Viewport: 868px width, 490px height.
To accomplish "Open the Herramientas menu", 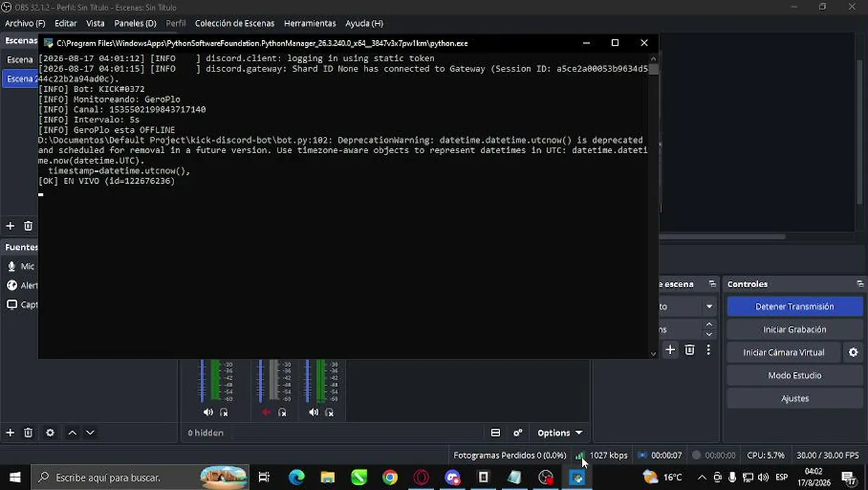I will 310,23.
